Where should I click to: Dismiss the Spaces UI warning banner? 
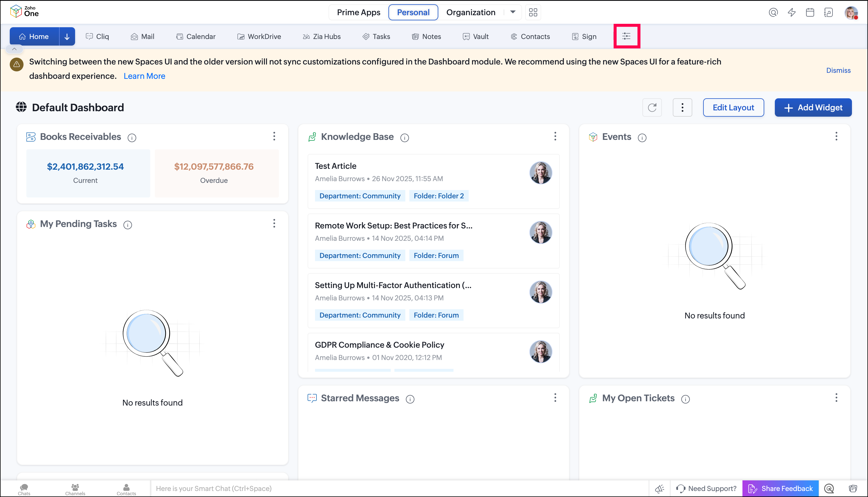(x=838, y=70)
